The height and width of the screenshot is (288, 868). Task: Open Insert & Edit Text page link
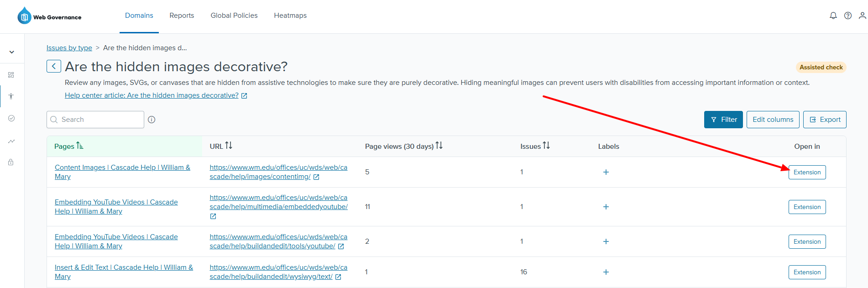(x=124, y=272)
